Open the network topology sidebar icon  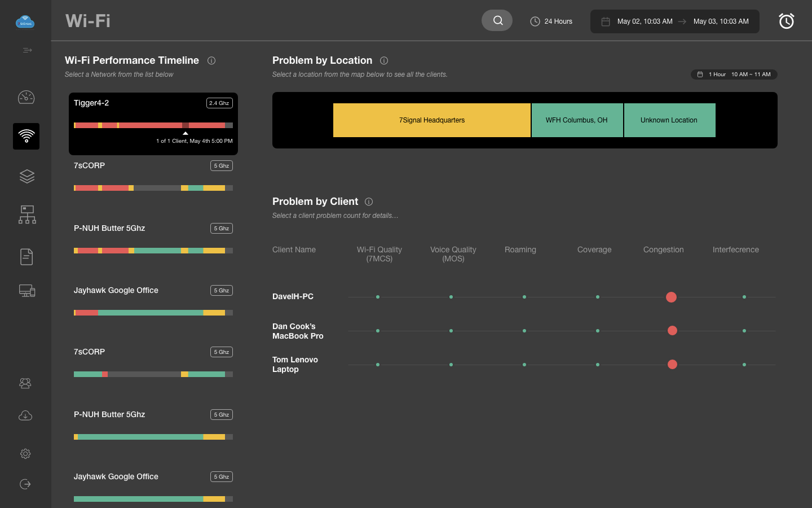pyautogui.click(x=27, y=214)
